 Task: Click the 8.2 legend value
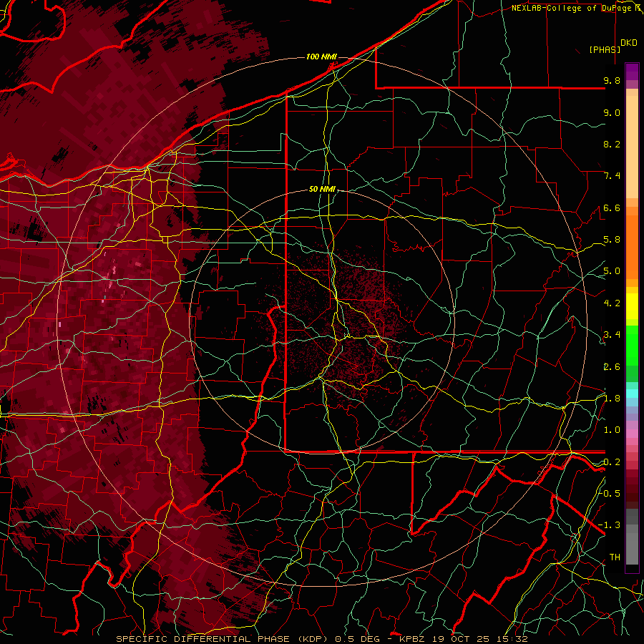point(612,144)
